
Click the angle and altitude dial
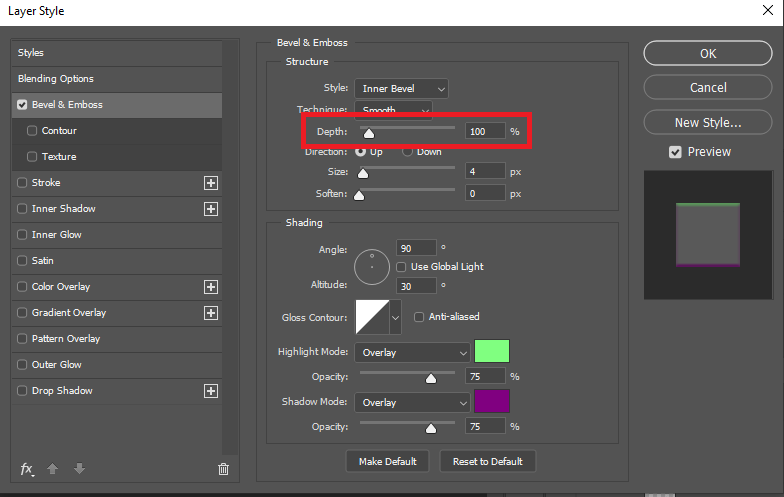(x=372, y=267)
